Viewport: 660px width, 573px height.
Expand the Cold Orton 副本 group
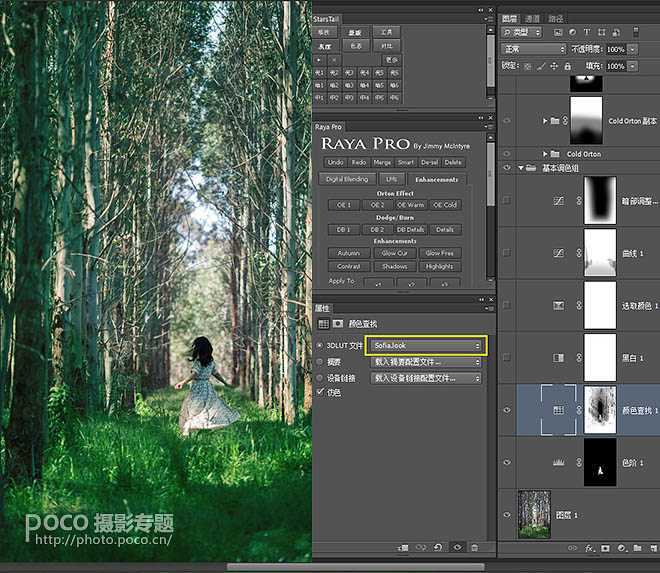[x=545, y=121]
